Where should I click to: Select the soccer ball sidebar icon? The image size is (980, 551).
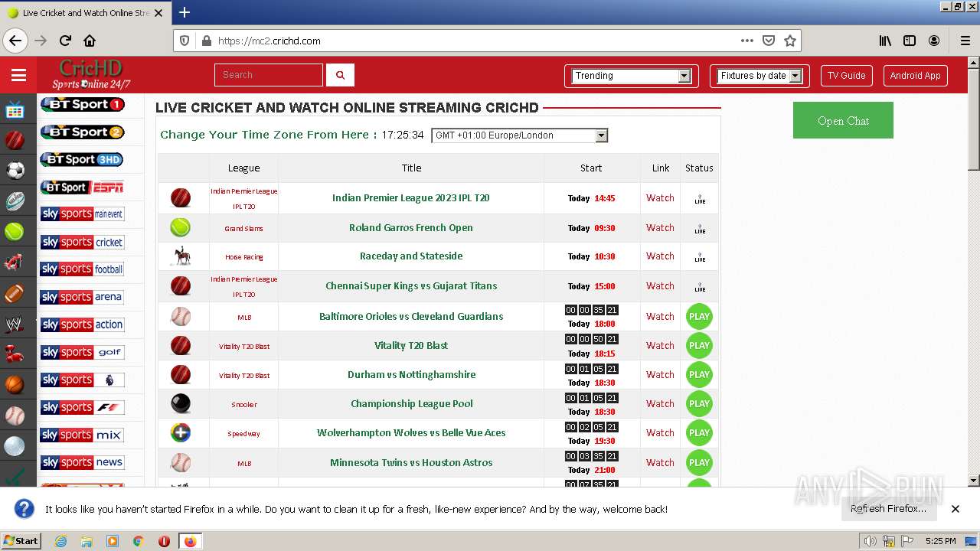pyautogui.click(x=15, y=171)
